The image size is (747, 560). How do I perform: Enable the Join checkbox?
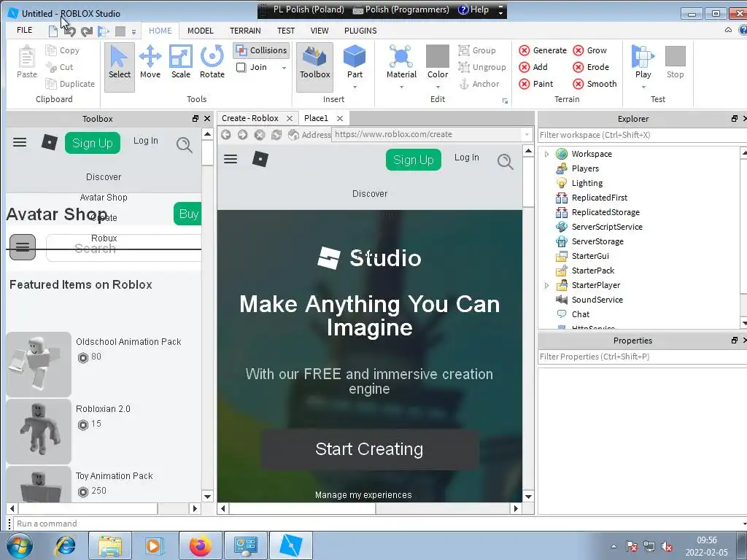pyautogui.click(x=241, y=67)
